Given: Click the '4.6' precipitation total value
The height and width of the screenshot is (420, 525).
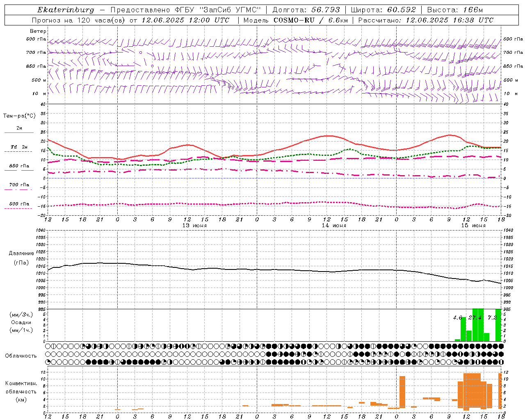Looking at the screenshot, I should pos(457,317).
